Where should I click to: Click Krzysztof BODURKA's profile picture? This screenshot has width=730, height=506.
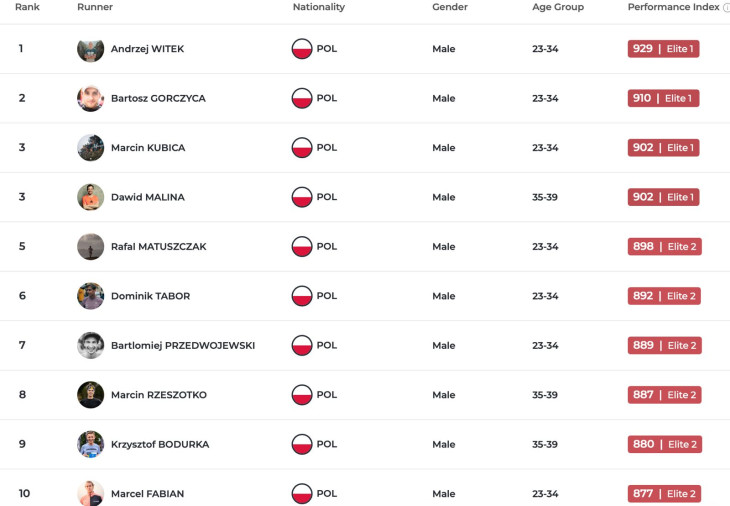point(91,444)
